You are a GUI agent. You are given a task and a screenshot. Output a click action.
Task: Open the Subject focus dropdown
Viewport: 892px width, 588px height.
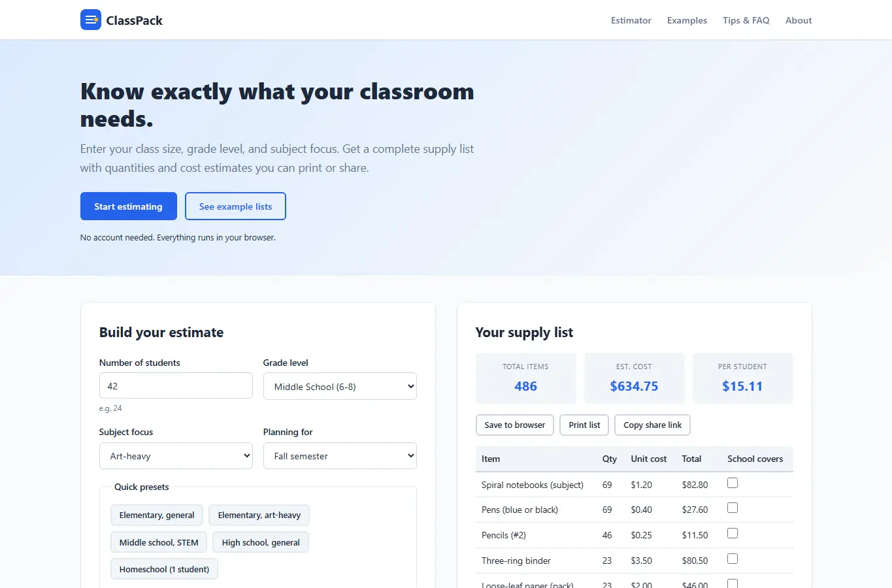176,455
